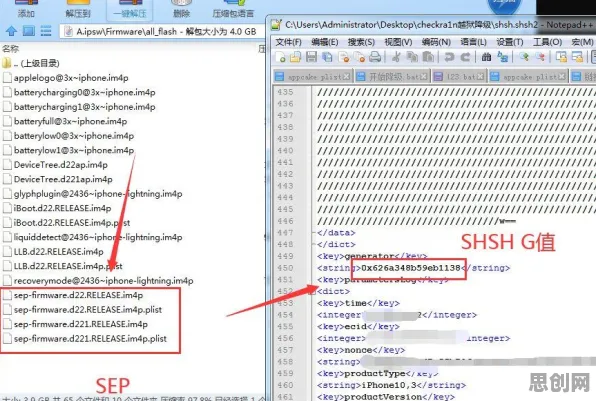Screen dimensions: 596x401
Task: Open the 搜索(S) menu
Action: click(x=361, y=42)
